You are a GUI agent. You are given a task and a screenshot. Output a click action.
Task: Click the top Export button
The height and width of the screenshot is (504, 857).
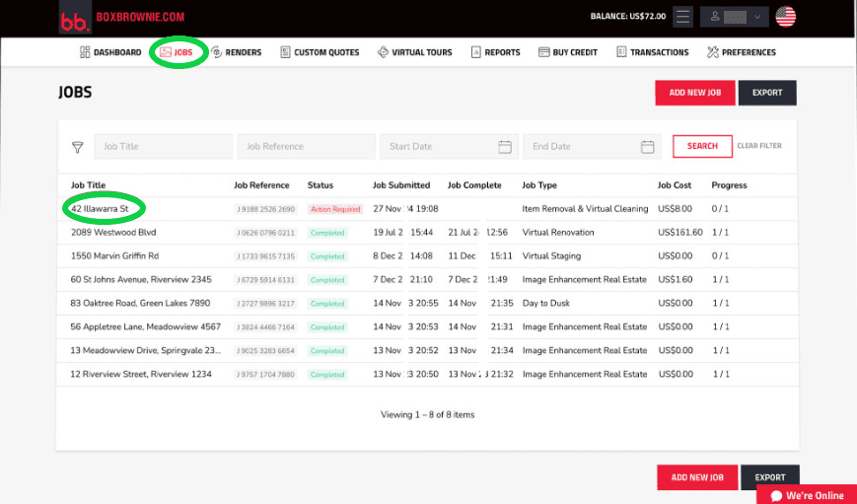(x=766, y=93)
